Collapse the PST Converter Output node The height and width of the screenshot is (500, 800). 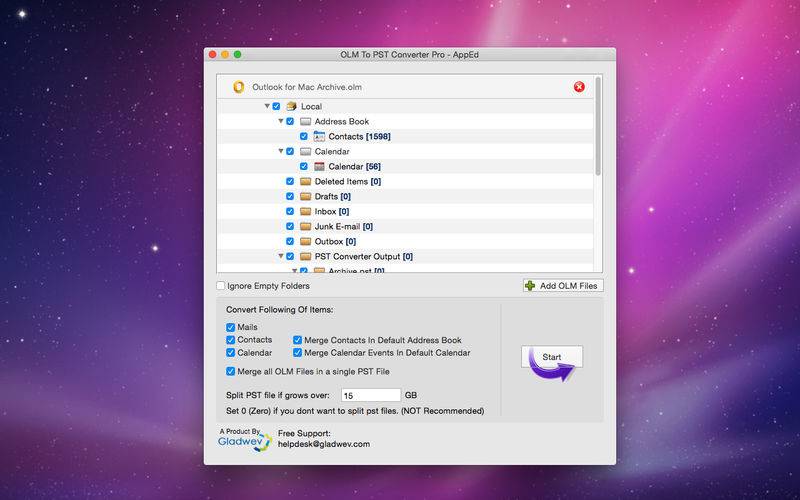[x=281, y=256]
